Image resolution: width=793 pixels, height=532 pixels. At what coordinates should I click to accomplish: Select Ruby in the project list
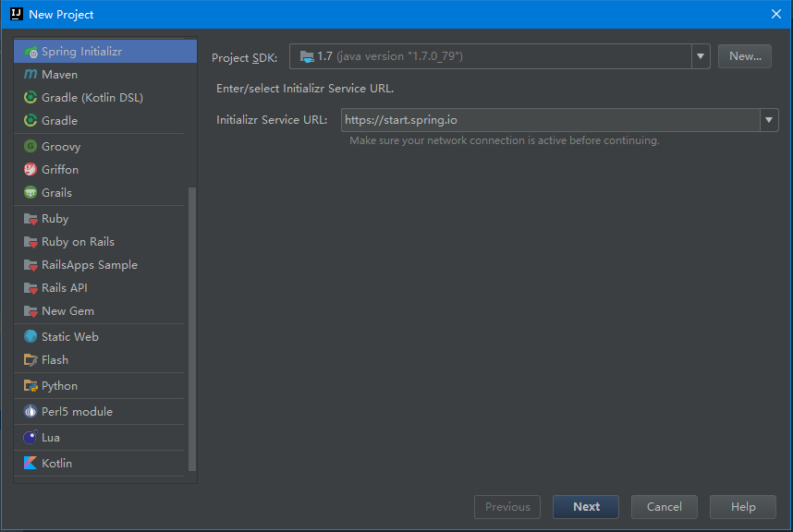(105, 219)
